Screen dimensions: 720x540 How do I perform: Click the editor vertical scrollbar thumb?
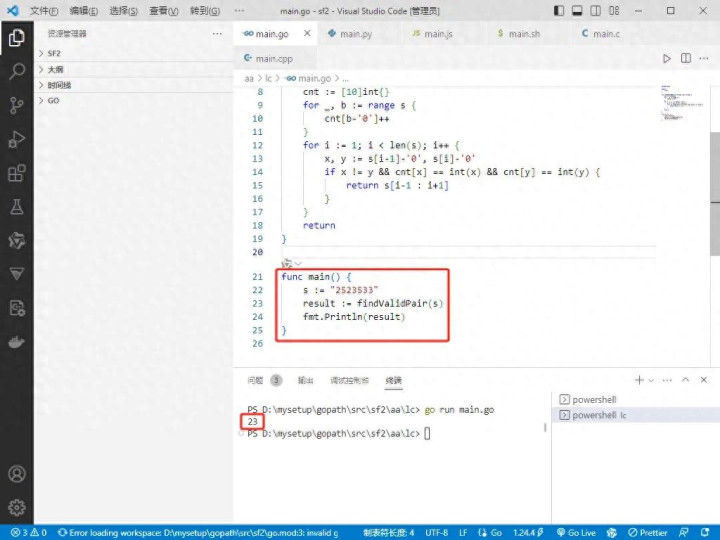[714, 193]
